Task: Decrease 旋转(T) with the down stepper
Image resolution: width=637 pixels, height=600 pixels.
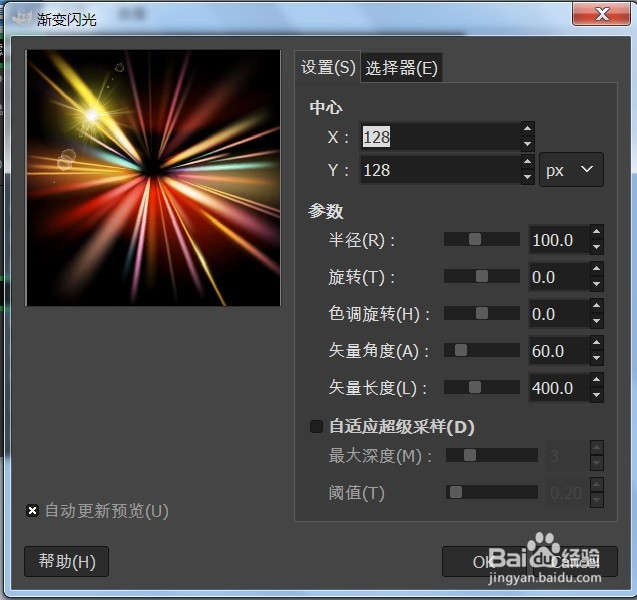Action: [x=596, y=284]
